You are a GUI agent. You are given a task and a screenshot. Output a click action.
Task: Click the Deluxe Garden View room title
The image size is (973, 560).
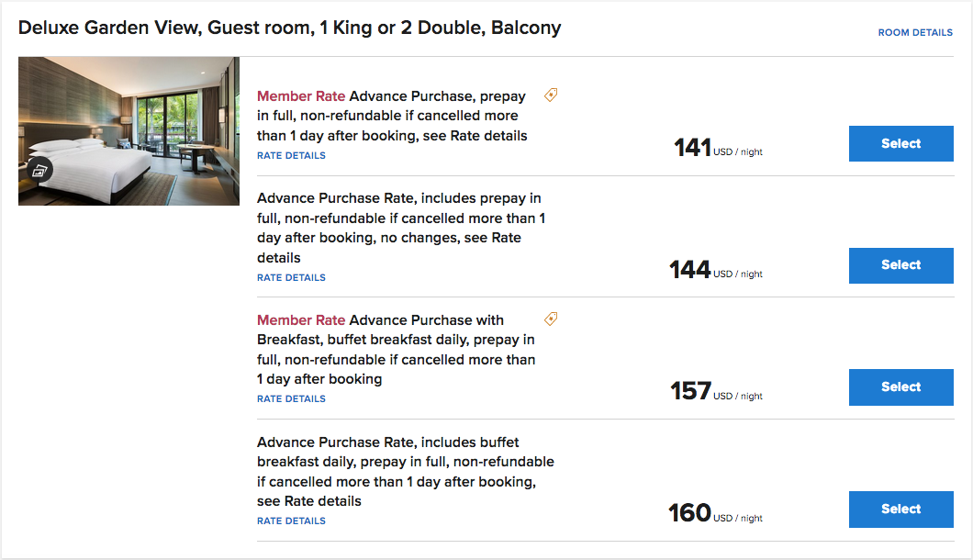[289, 28]
